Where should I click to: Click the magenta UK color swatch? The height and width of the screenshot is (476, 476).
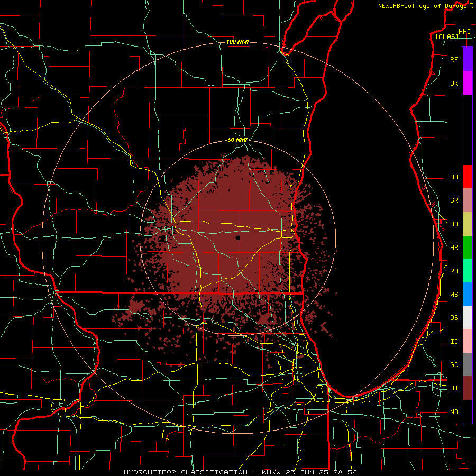click(467, 83)
